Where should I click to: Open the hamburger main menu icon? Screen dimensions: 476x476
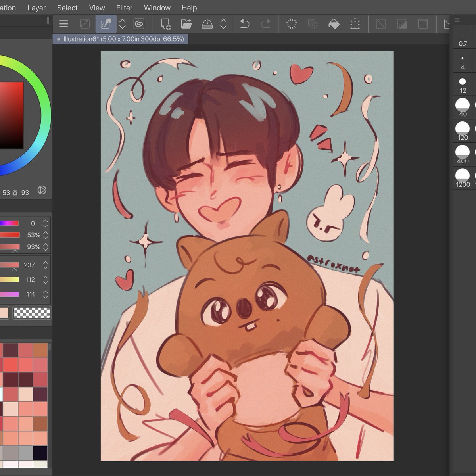point(63,24)
